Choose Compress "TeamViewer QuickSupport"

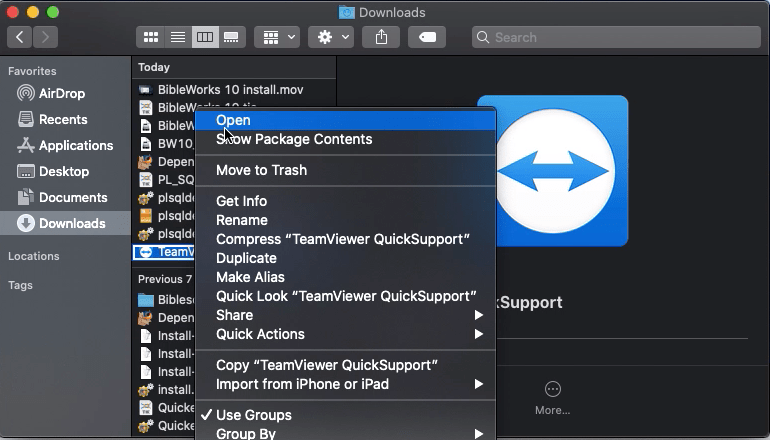pyautogui.click(x=346, y=239)
